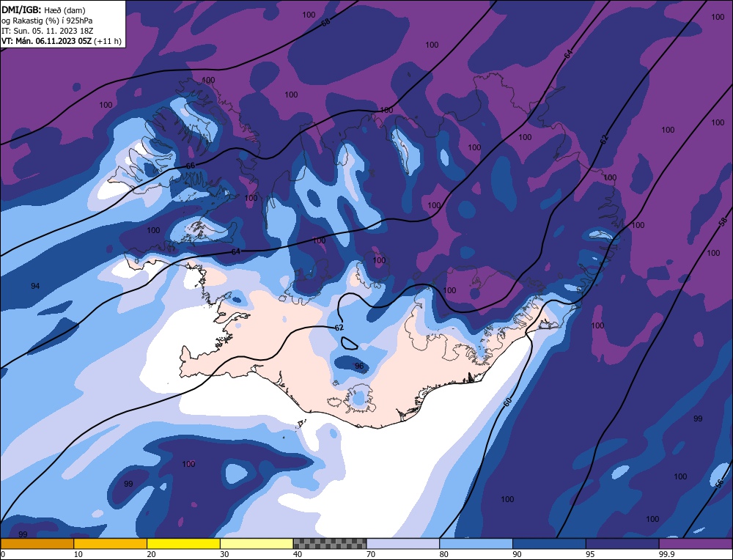Click the '60' contour label

click(508, 402)
